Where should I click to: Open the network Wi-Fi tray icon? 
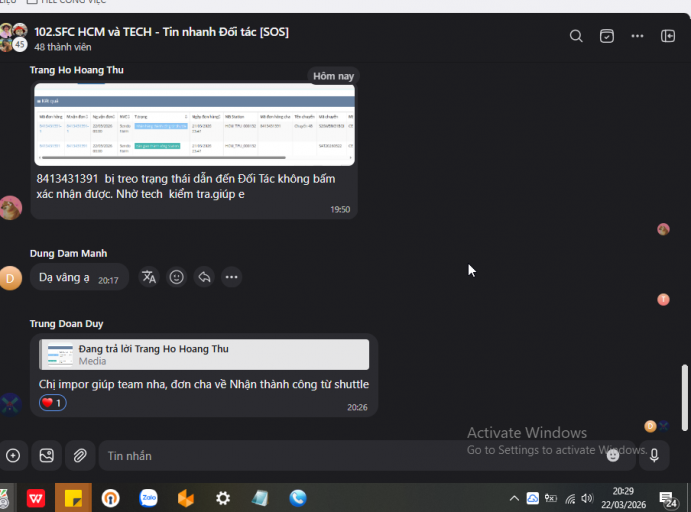(570, 498)
